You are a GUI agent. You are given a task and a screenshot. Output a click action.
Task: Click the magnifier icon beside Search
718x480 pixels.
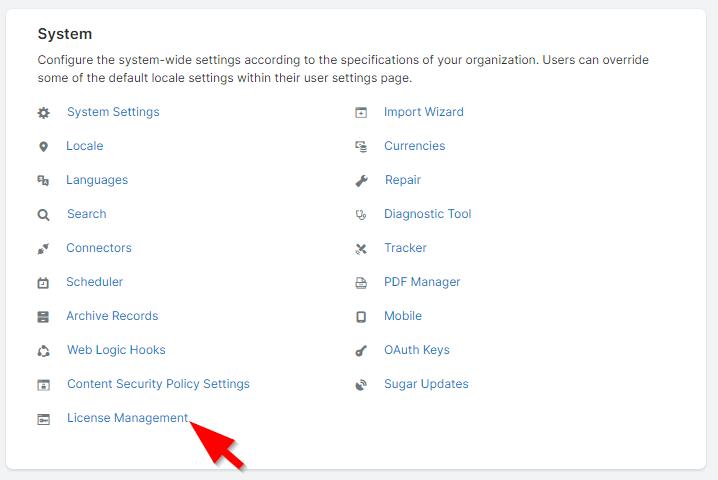point(44,215)
